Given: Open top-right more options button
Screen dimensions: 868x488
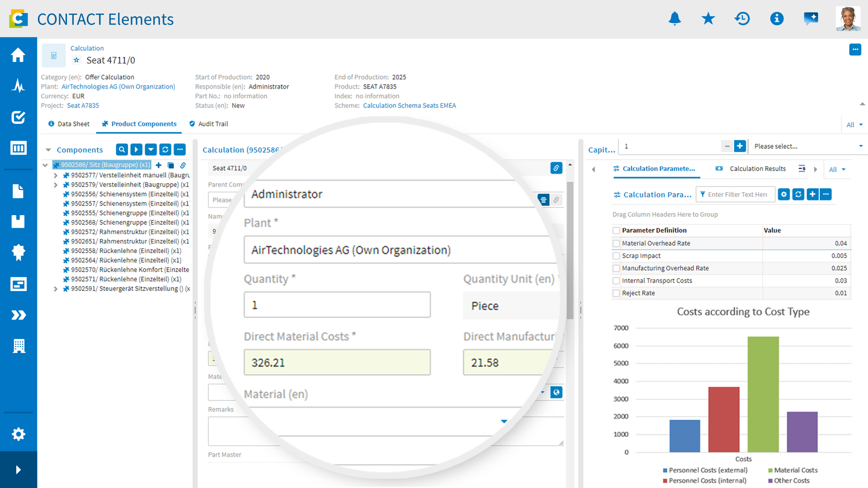Looking at the screenshot, I should (855, 50).
